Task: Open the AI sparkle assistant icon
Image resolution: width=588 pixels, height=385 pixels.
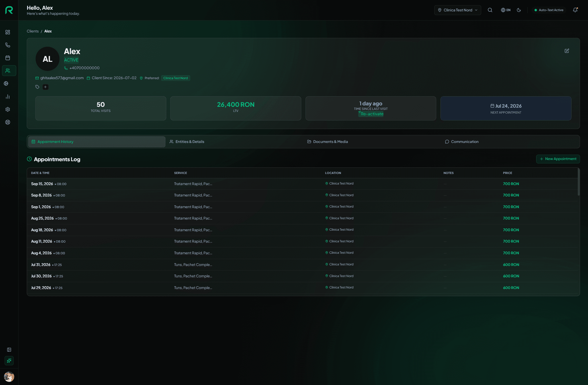Action: [9, 361]
